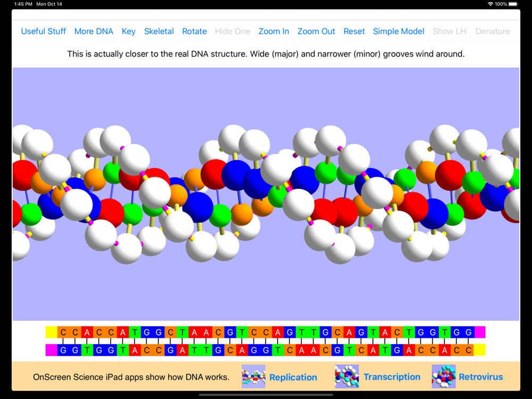Switch to Skeletal view
This screenshot has width=532, height=399.
coord(159,31)
